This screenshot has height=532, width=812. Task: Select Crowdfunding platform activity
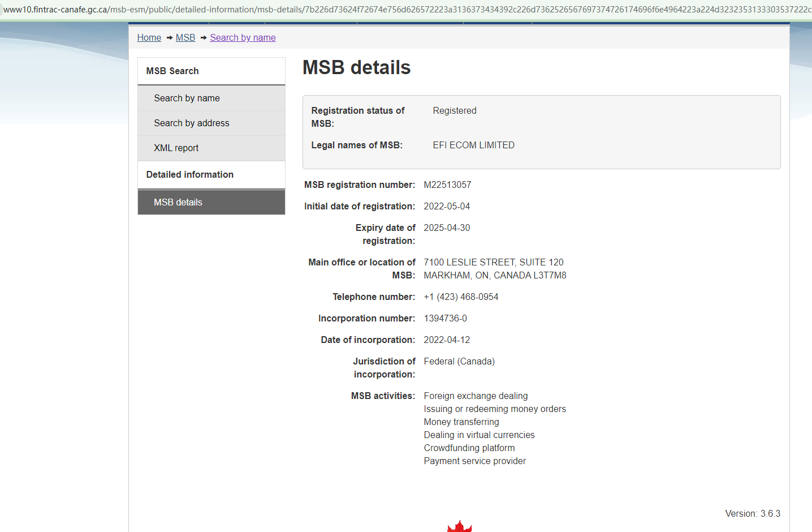coord(469,448)
